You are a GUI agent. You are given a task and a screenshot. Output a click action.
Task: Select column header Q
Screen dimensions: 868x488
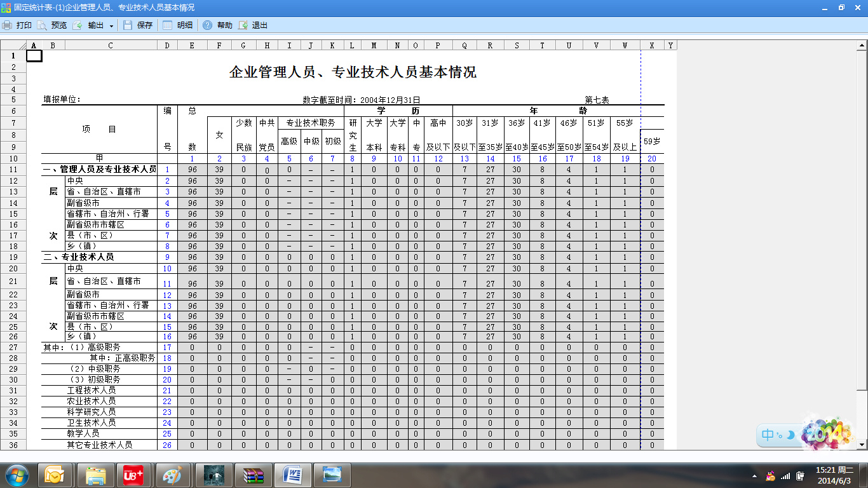[465, 45]
